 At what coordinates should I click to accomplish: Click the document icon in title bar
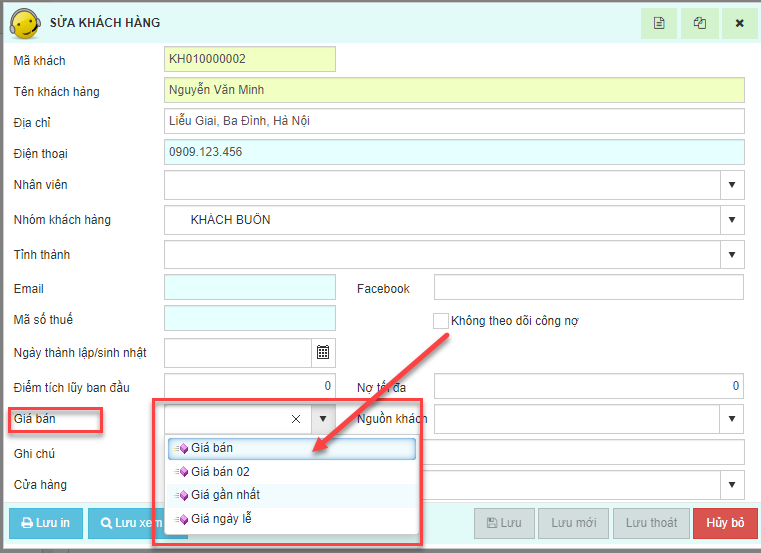(x=659, y=23)
